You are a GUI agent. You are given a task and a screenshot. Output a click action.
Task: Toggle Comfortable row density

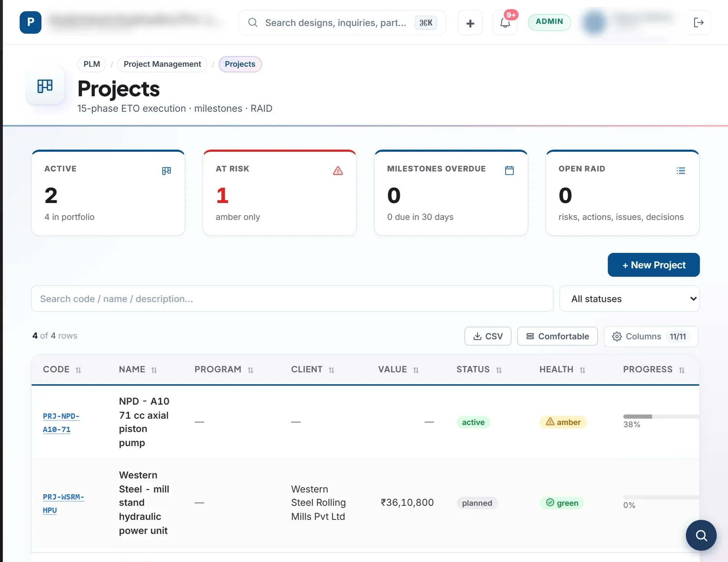(557, 336)
